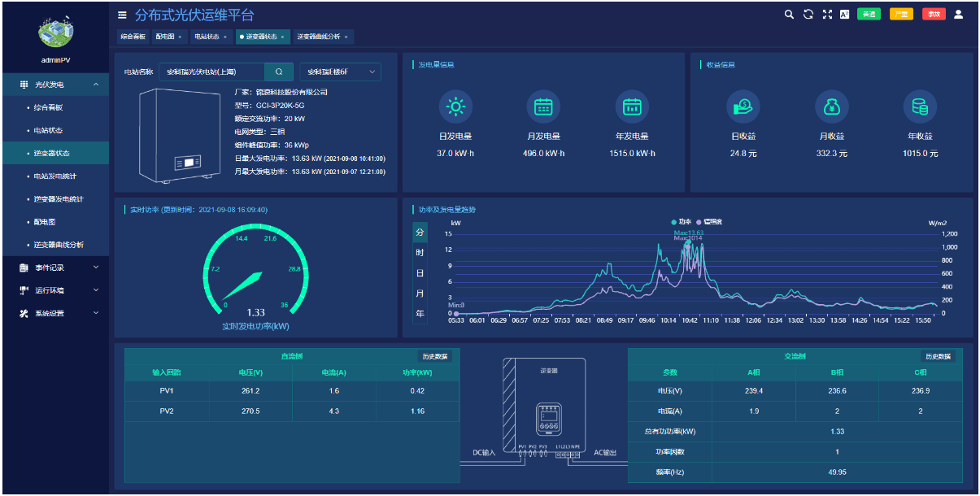Open the inverter selection dropdown
980x496 pixels.
(339, 72)
